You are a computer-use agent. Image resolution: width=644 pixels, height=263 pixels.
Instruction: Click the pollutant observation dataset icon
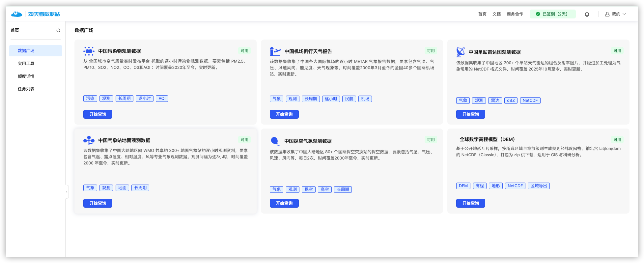[89, 51]
